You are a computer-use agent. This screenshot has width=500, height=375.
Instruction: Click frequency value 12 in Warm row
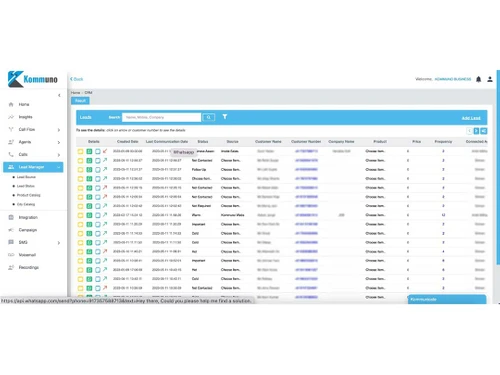[x=443, y=215]
